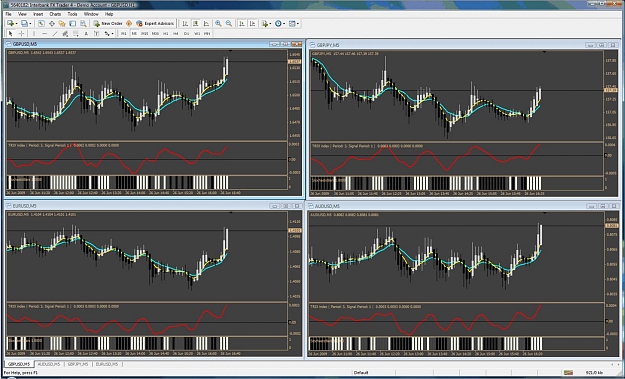
Task: Open the File menu
Action: tap(8, 14)
